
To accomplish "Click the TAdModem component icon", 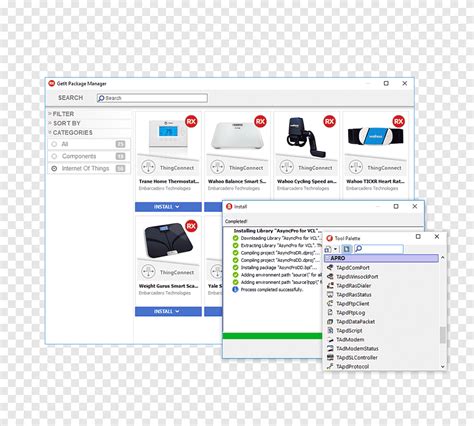I will click(x=330, y=339).
